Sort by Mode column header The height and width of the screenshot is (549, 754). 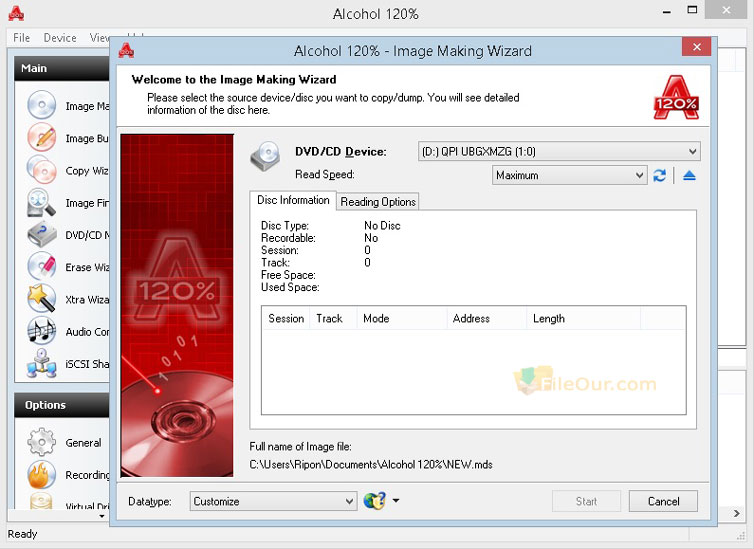[x=402, y=318]
